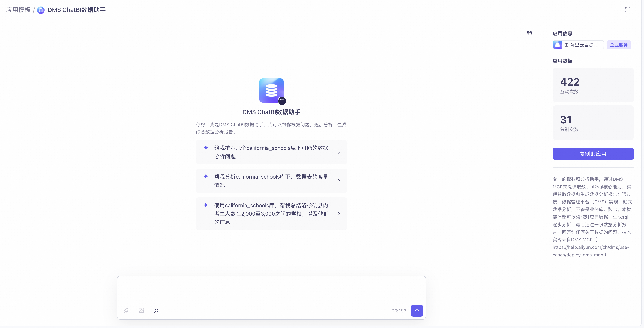Viewport: 644px width, 328px height.
Task: Click the database icon in the breadcrumb
Action: click(x=41, y=10)
